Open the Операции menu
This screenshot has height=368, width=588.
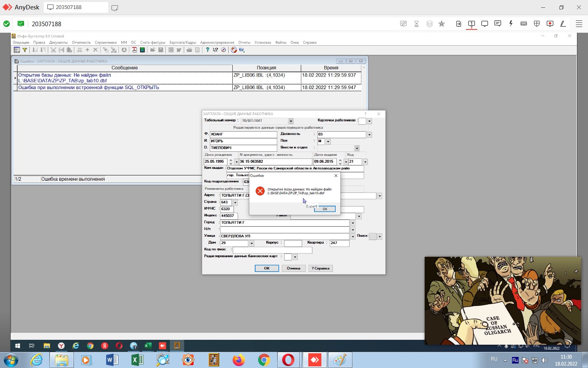[x=21, y=43]
